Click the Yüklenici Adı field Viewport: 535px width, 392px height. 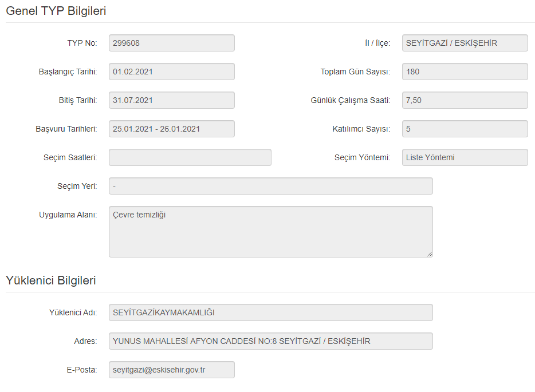click(270, 312)
